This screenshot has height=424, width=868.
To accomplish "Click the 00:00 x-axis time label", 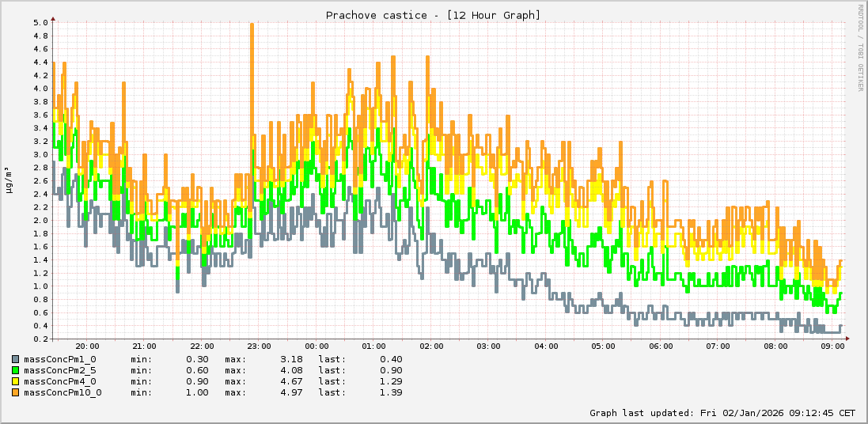I will (316, 346).
